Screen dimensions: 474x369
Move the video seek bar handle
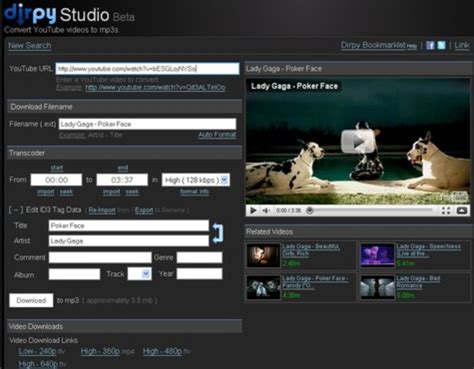310,210
